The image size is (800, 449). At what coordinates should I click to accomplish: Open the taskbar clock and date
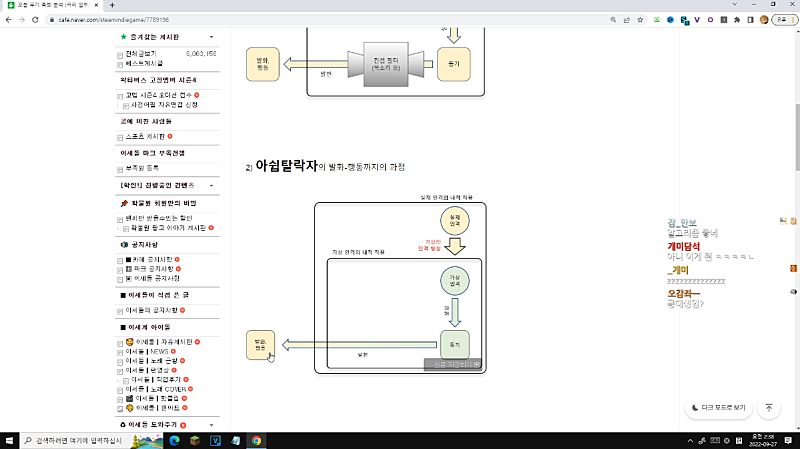tap(764, 440)
